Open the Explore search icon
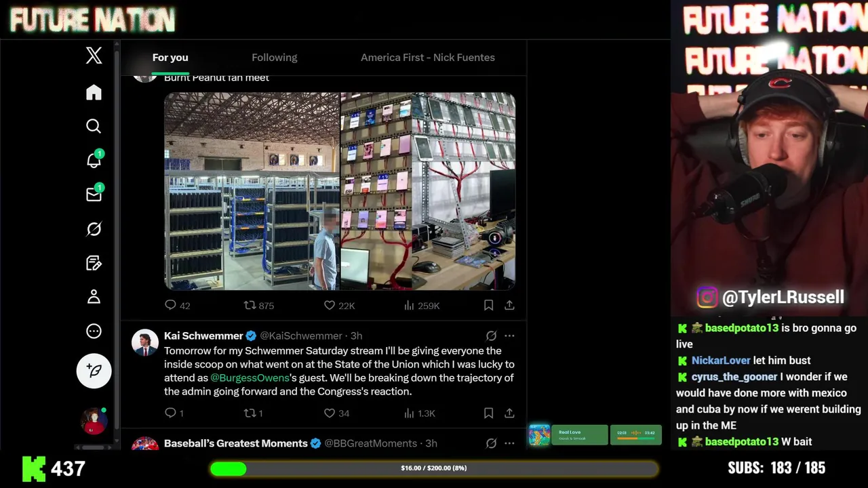 coord(94,126)
